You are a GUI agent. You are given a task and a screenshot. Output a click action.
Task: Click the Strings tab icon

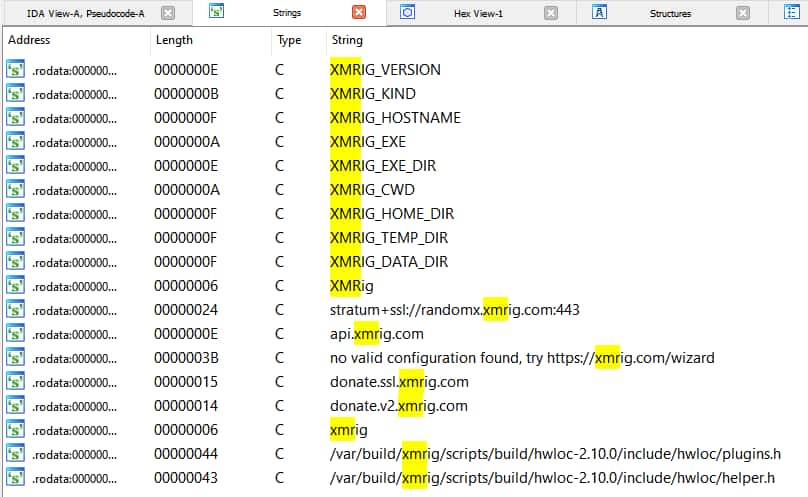217,13
